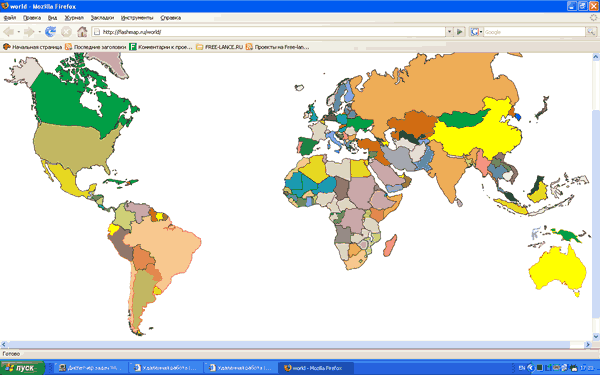Go to the Home page icon
This screenshot has width=600, height=375.
(x=82, y=32)
